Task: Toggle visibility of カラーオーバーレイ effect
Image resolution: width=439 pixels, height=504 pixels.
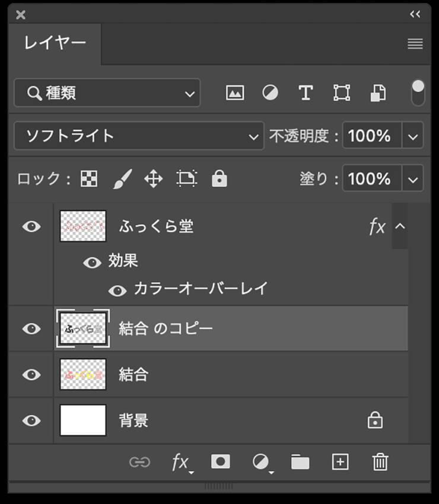Action: (117, 290)
